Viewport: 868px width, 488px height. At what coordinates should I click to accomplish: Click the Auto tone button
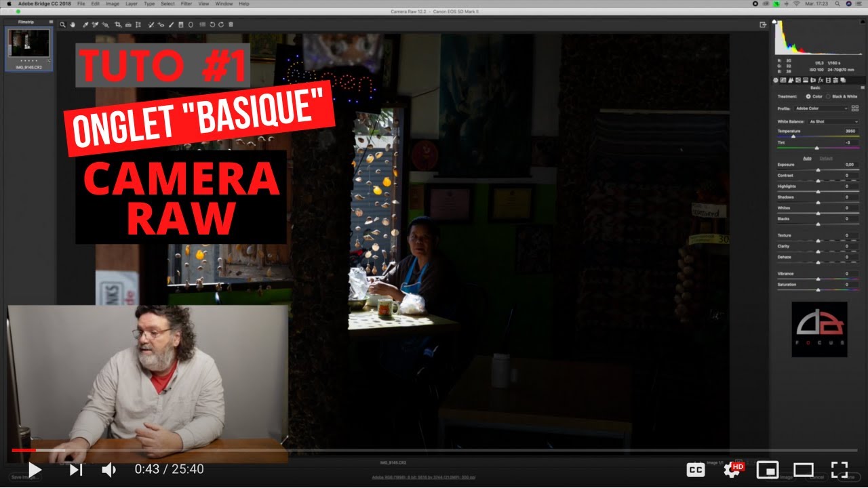[x=807, y=158]
